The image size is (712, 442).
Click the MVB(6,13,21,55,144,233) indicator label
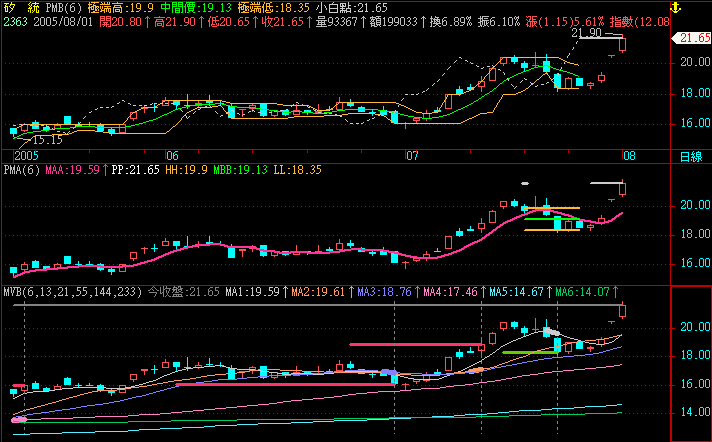tap(68, 292)
